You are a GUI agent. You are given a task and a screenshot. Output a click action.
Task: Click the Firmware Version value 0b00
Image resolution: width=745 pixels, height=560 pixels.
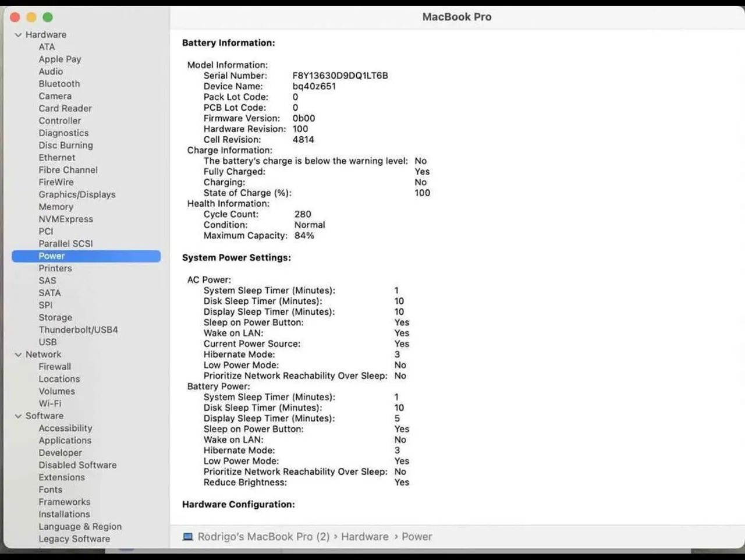coord(303,118)
